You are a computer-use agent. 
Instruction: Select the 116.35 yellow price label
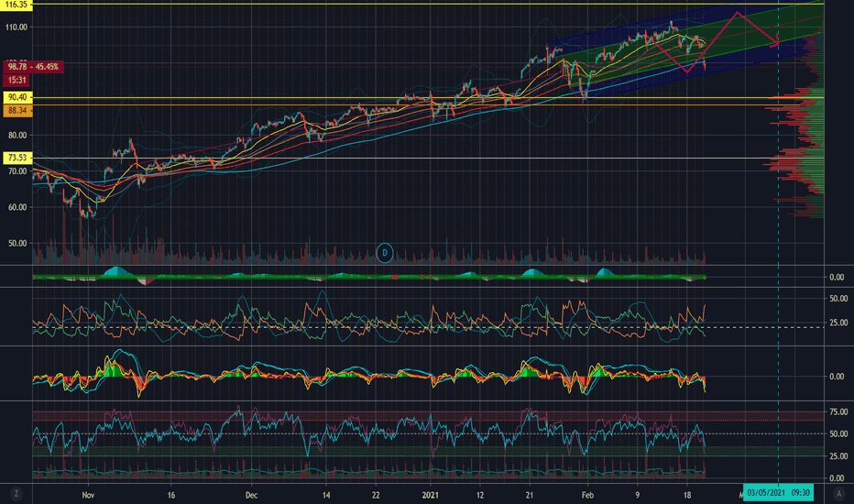[x=16, y=5]
